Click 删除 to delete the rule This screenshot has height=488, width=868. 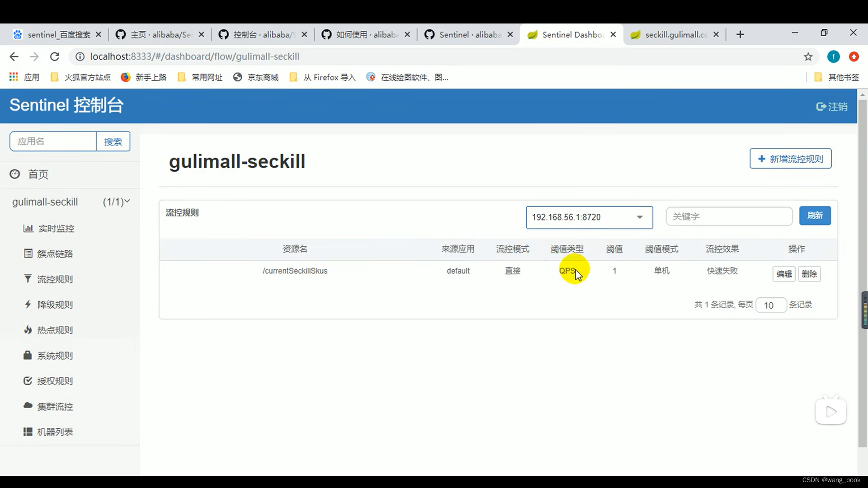point(810,273)
